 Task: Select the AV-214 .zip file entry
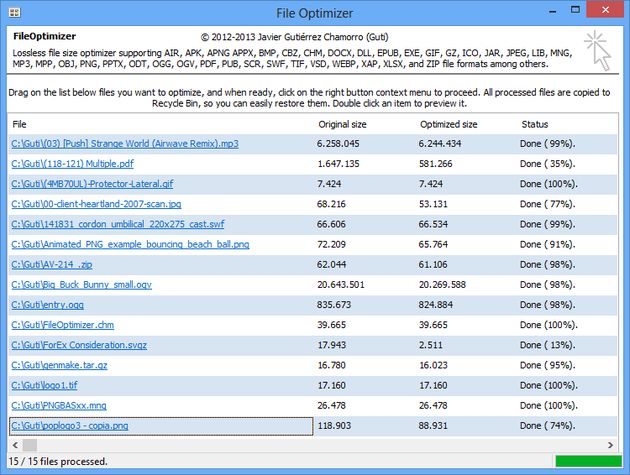pyautogui.click(x=52, y=264)
